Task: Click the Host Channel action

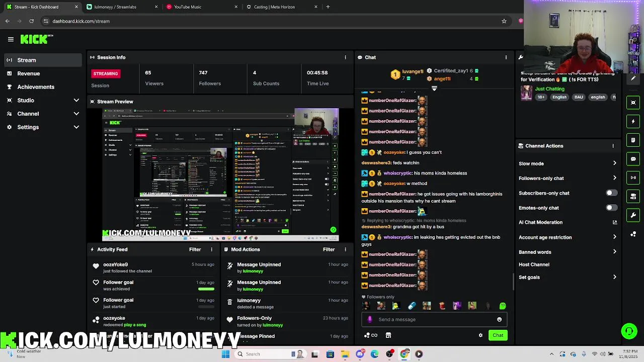Action: pyautogui.click(x=534, y=264)
